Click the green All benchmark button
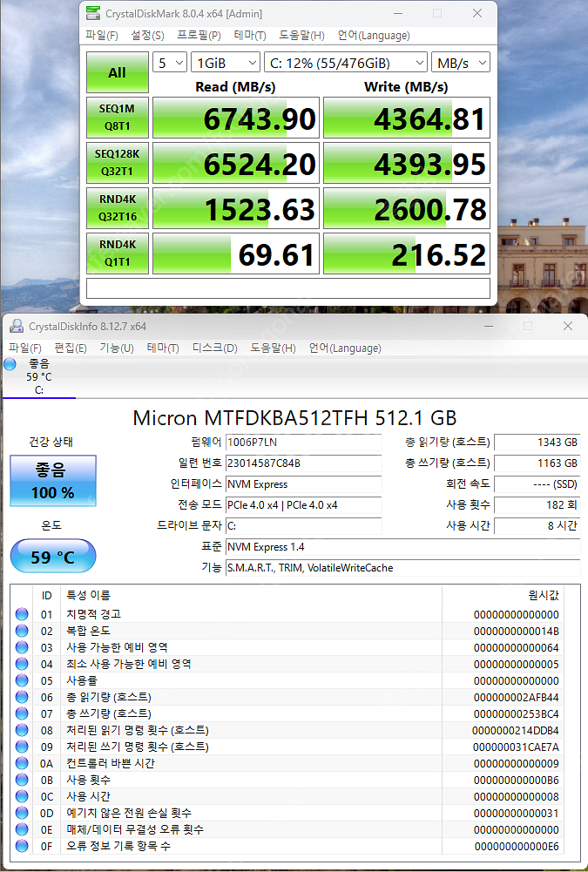The height and width of the screenshot is (872, 588). 118,72
